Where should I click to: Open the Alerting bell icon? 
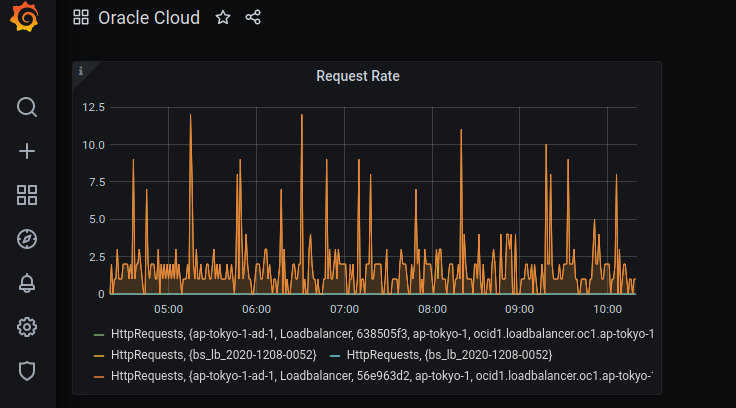coord(27,283)
